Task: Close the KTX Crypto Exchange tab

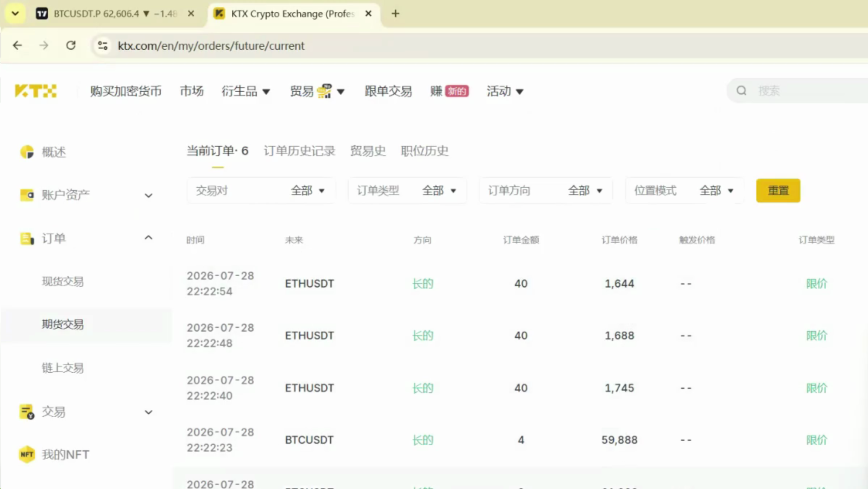Action: pyautogui.click(x=368, y=13)
